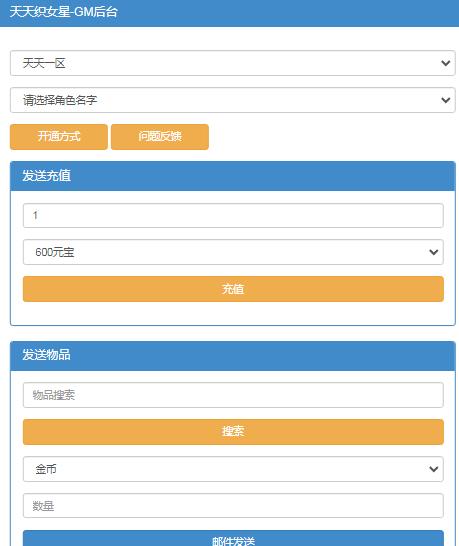Open the 问题反馈 feedback button
The image size is (459, 546).
tap(160, 137)
